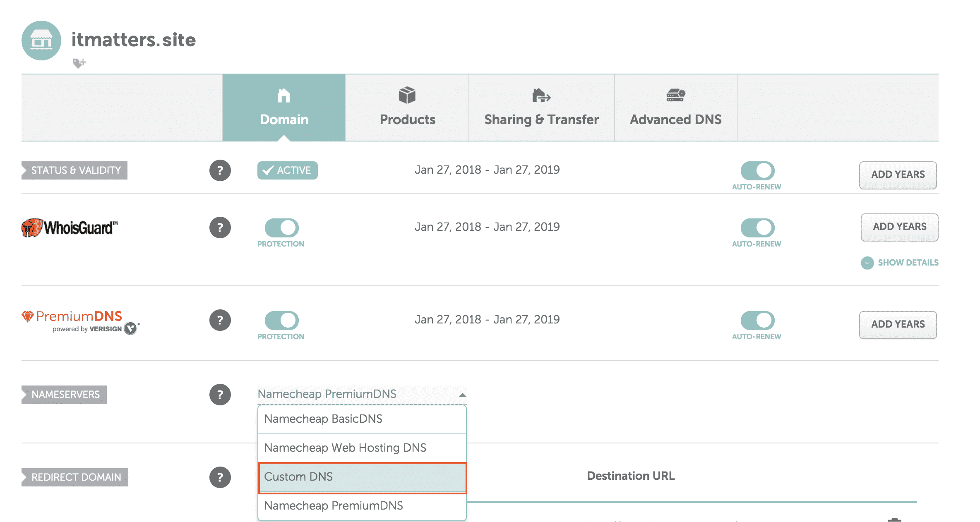
Task: Click the Redirect Domain section label
Action: tap(75, 477)
